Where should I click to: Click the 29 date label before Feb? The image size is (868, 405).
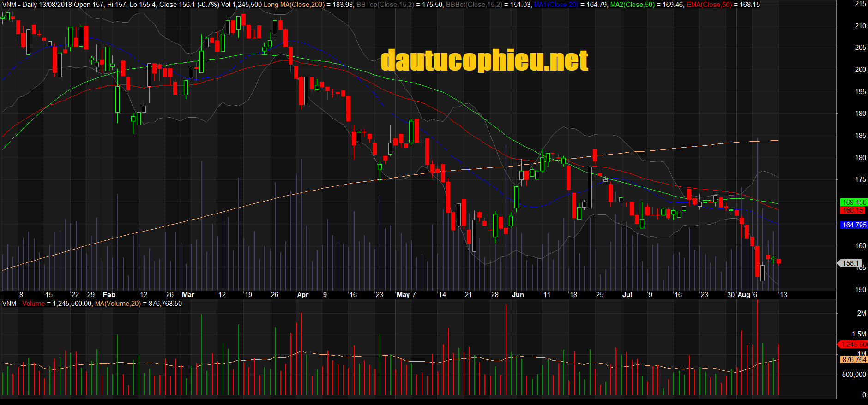91,295
